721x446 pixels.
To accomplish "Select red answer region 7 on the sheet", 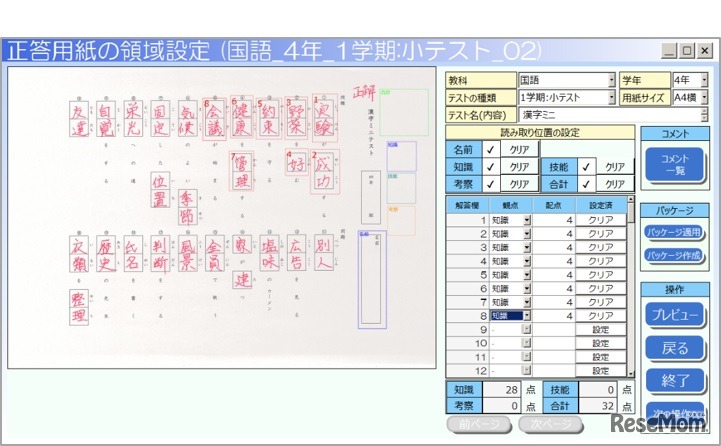I will point(241,171).
